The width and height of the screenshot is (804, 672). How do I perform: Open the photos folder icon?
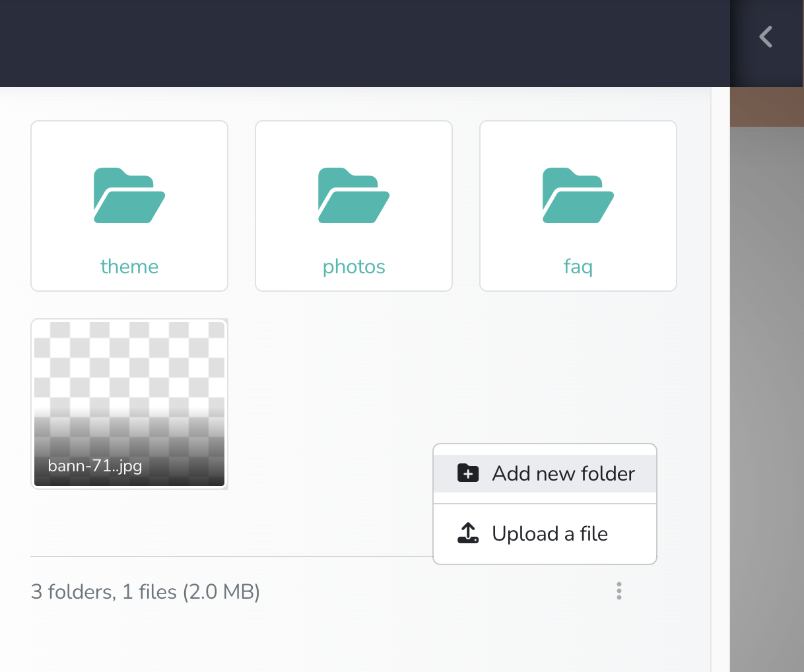point(354,195)
